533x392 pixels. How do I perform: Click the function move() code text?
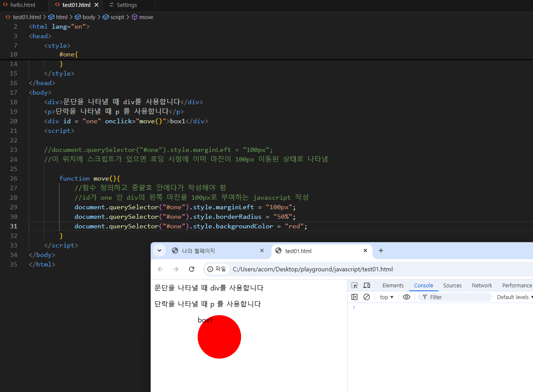(89, 178)
